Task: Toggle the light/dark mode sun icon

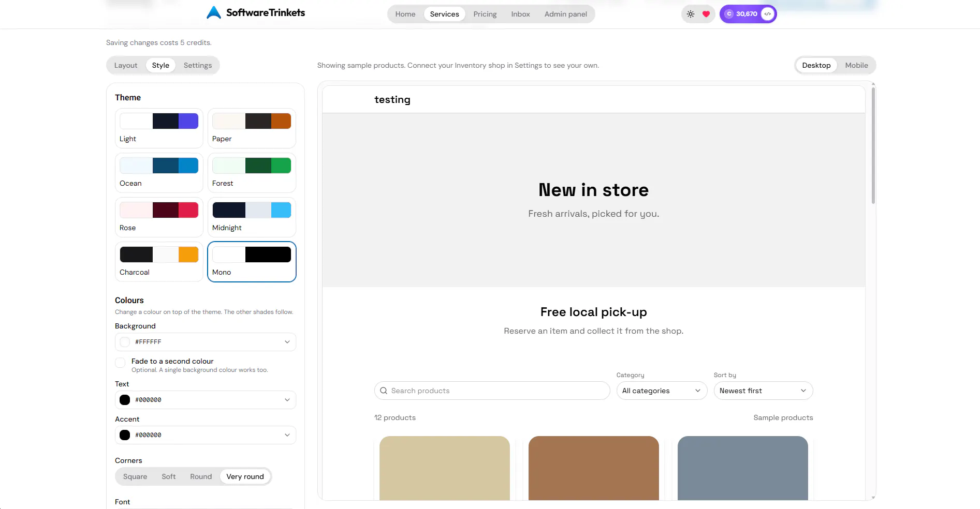Action: (691, 14)
